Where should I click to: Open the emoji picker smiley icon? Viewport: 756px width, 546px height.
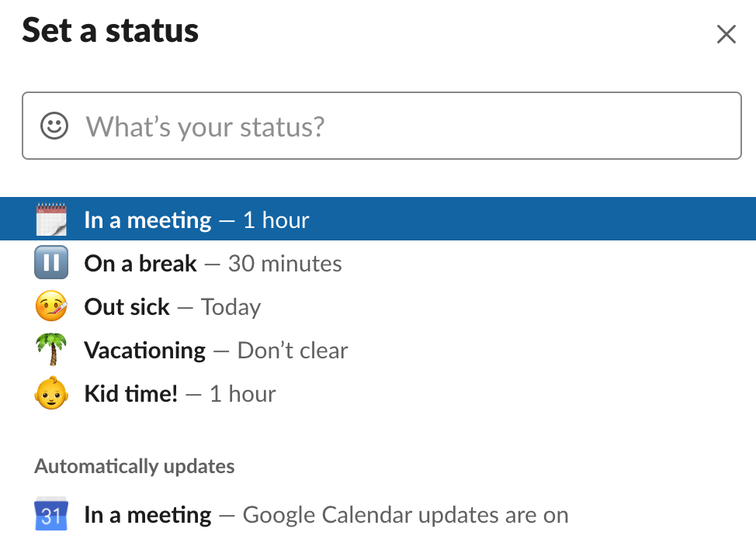pos(54,126)
